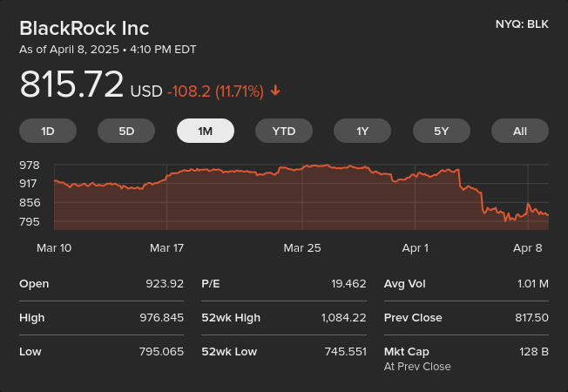Click the As of April 8 timestamp
Viewport: 568px width, 392px height.
point(107,50)
